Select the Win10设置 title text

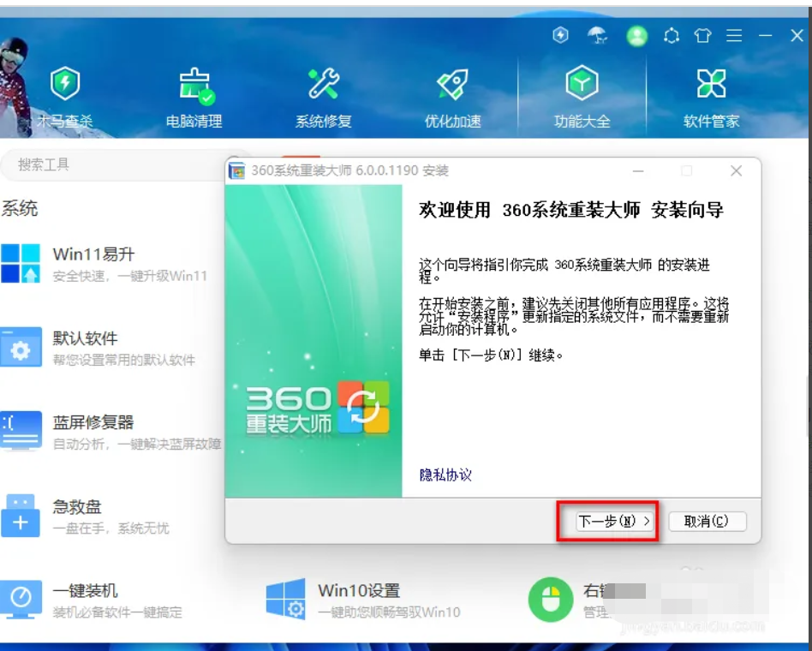[359, 590]
